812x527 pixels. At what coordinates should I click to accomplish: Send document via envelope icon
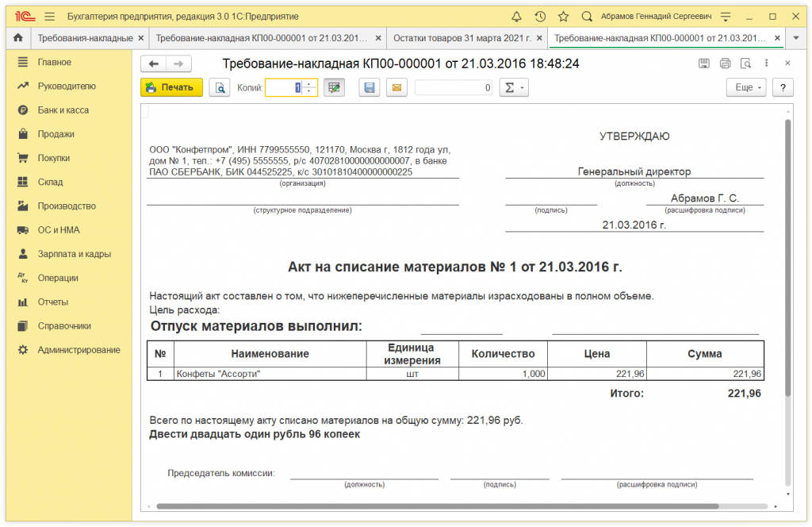(x=396, y=88)
